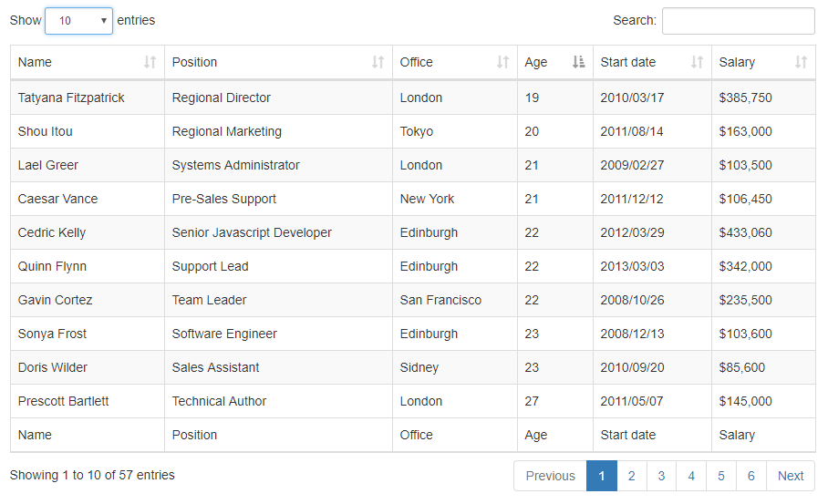
Task: Click the Age ascending sort icon
Action: (578, 62)
